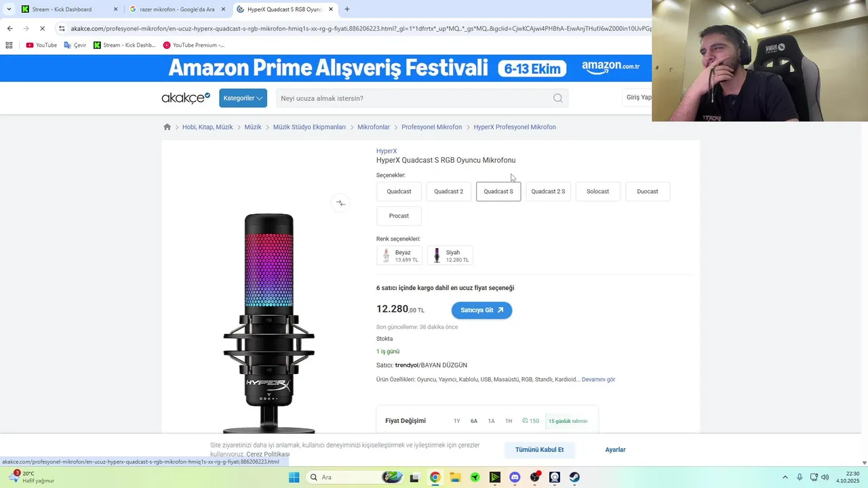Viewport: 868px width, 488px height.
Task: Select the Procast option
Action: (x=399, y=216)
